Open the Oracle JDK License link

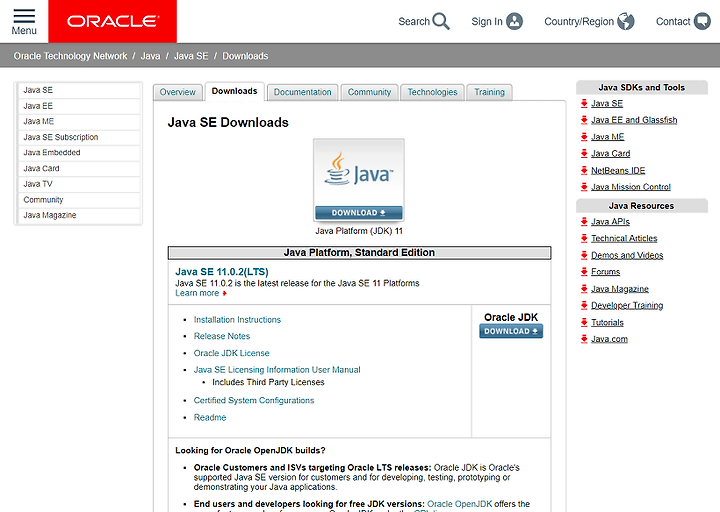[x=231, y=353]
